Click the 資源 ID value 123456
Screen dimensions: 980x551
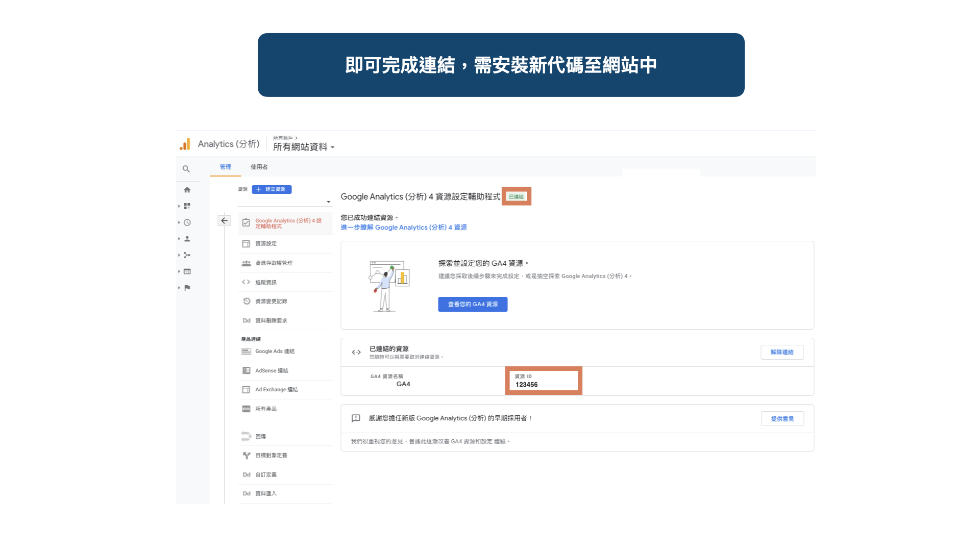tap(526, 385)
